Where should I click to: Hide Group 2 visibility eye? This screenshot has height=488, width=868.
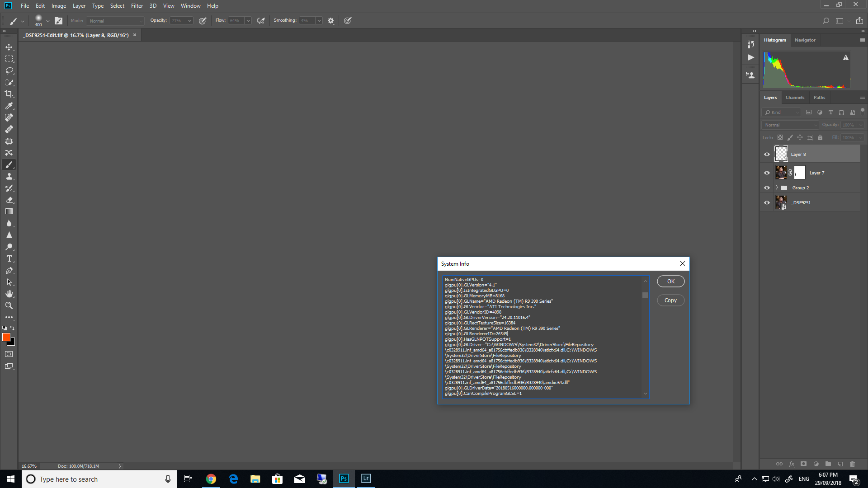pyautogui.click(x=767, y=188)
